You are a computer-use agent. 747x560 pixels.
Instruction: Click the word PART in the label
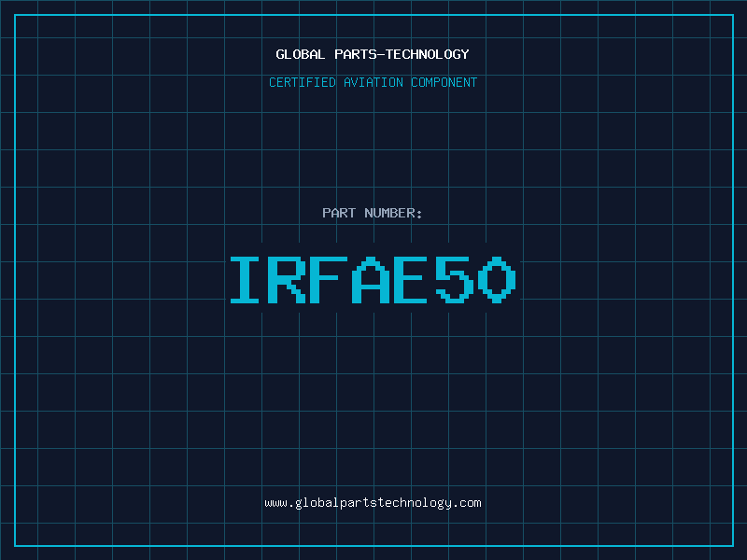point(339,213)
